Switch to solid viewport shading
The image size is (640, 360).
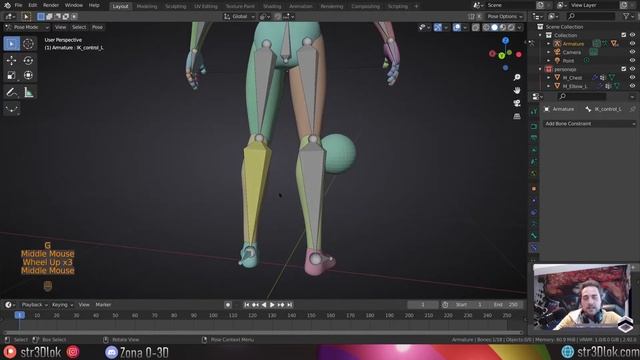pos(494,28)
